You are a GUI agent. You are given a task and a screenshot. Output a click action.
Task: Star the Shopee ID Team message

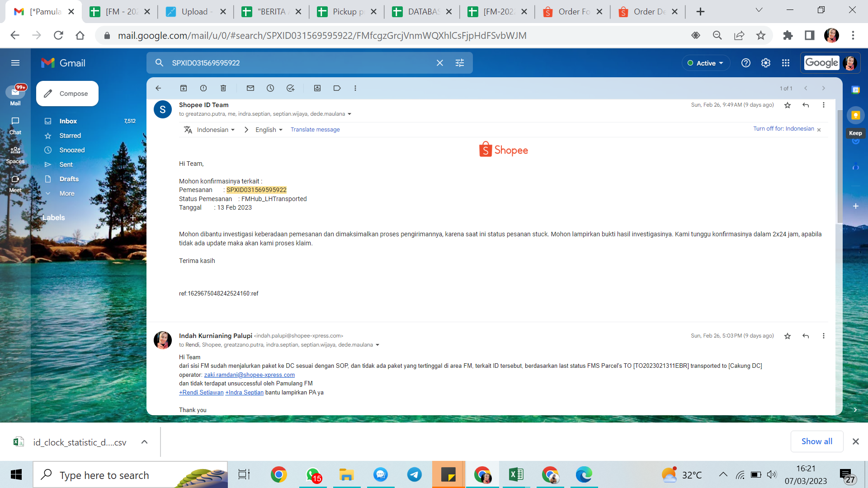pos(788,105)
